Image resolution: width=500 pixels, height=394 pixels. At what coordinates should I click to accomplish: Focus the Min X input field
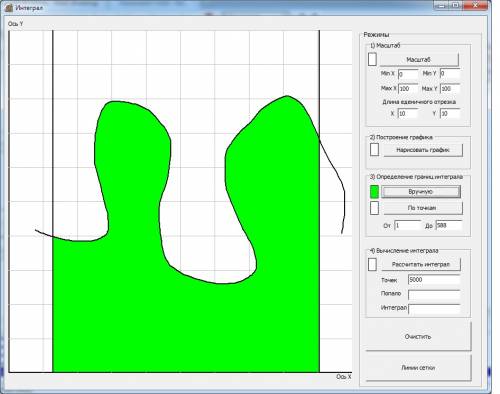(x=408, y=74)
